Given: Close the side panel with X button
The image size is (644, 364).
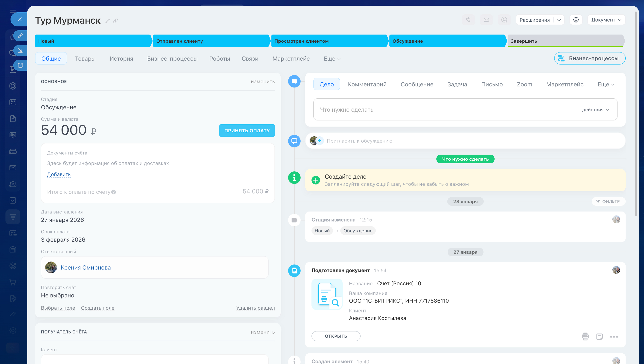Looking at the screenshot, I should click(20, 19).
